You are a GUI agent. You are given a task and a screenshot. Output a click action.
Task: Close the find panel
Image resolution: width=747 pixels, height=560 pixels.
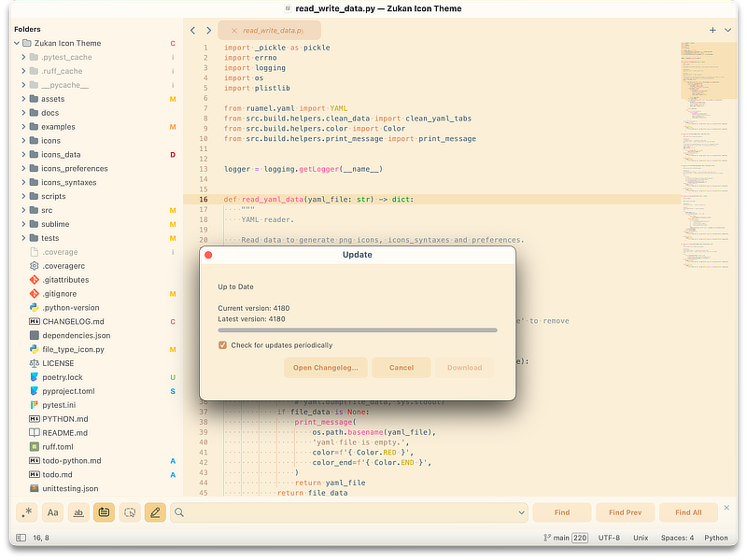point(726,508)
